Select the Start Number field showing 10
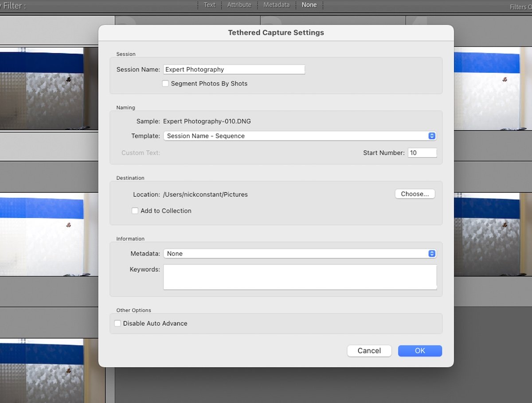Screen dimensions: 532x403 point(422,152)
